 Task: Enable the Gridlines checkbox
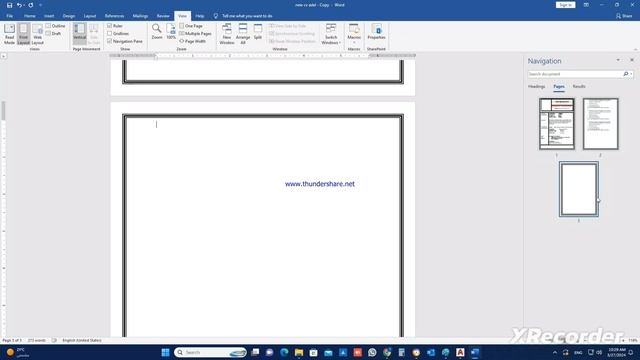[109, 33]
